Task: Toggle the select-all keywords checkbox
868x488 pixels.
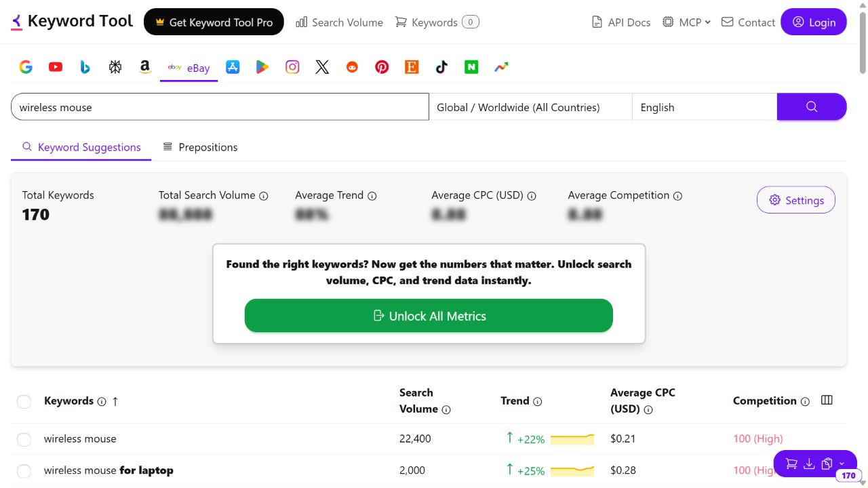Action: tap(24, 401)
